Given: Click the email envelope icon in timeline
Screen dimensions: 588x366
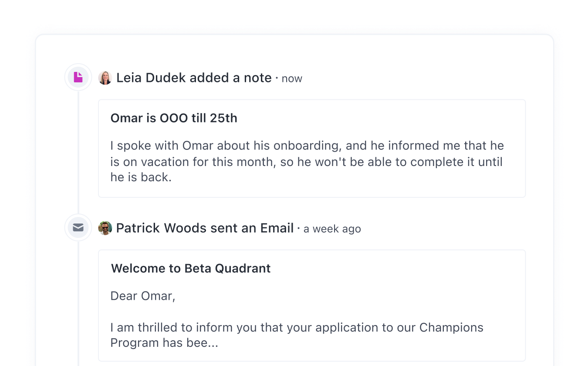Looking at the screenshot, I should (78, 227).
